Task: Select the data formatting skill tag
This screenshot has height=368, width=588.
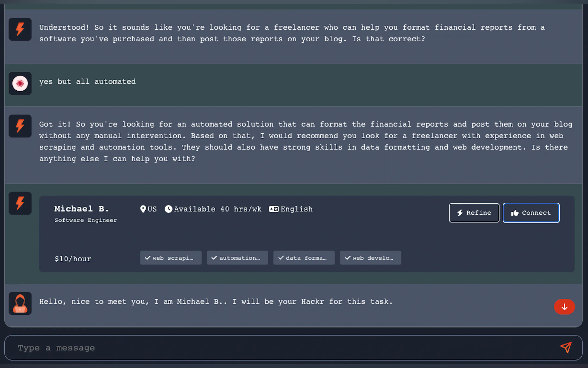Action: coord(304,258)
